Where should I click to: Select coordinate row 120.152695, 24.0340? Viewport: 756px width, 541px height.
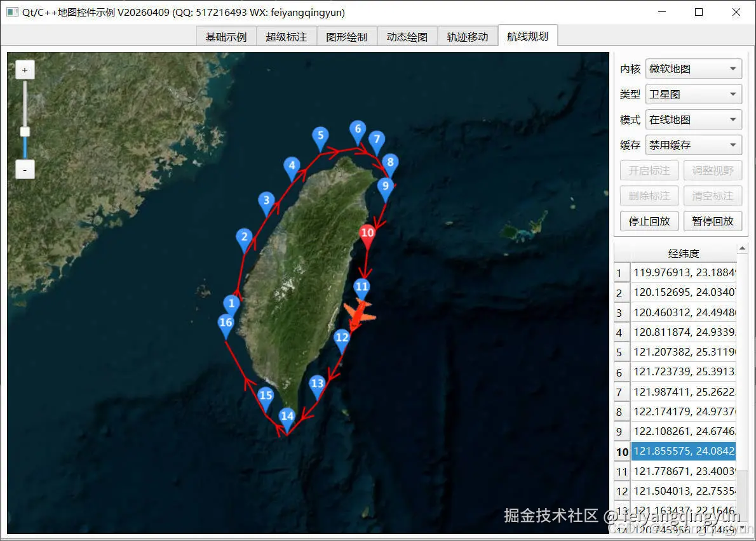[x=683, y=293]
